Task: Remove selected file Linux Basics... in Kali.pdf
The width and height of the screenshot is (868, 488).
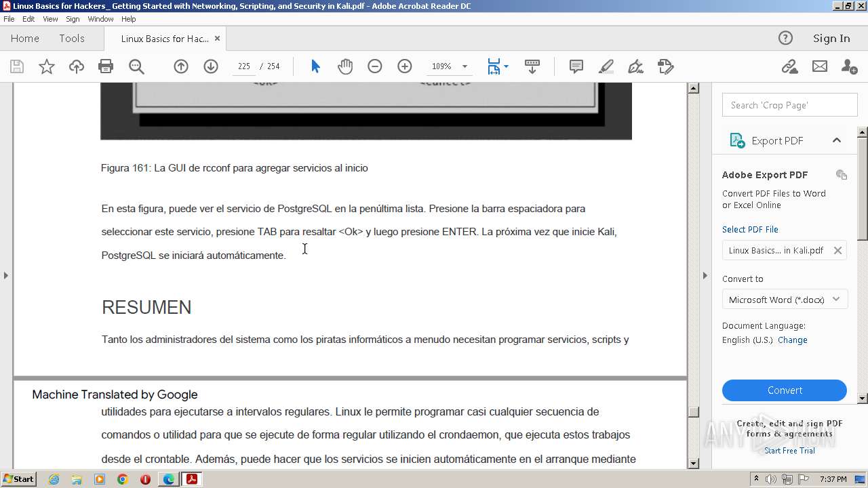Action: (837, 250)
